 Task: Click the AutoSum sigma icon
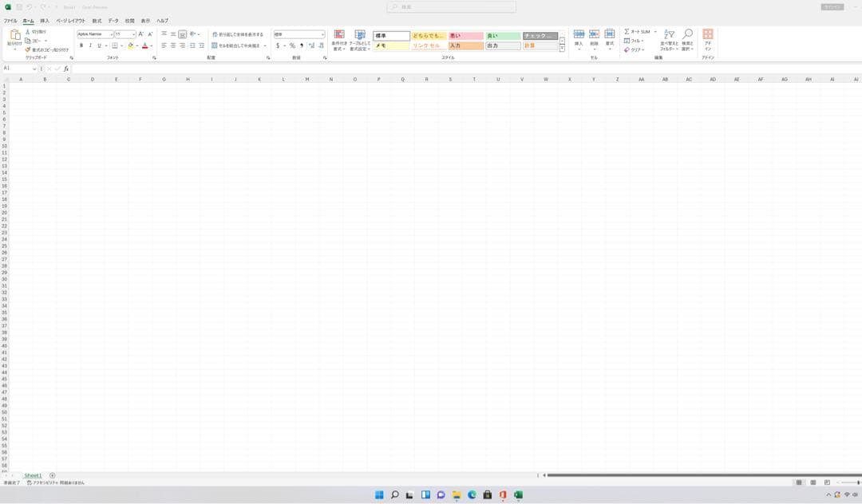(627, 32)
